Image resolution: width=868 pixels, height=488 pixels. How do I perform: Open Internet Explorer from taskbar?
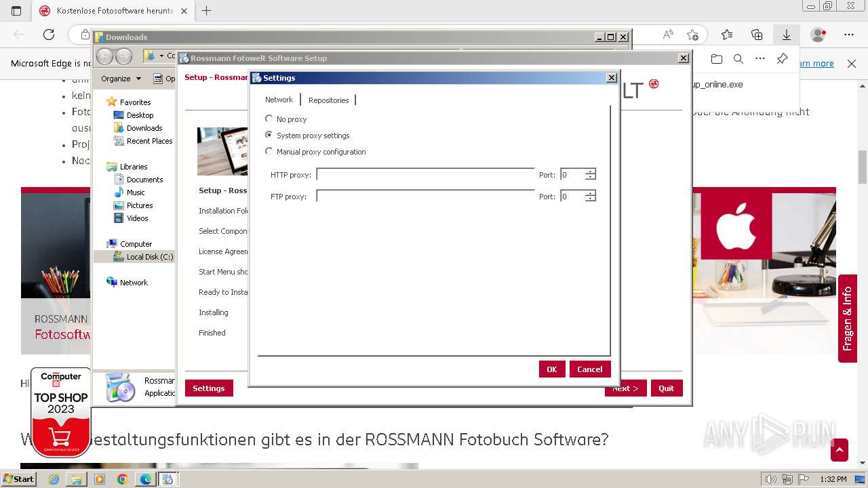54,479
